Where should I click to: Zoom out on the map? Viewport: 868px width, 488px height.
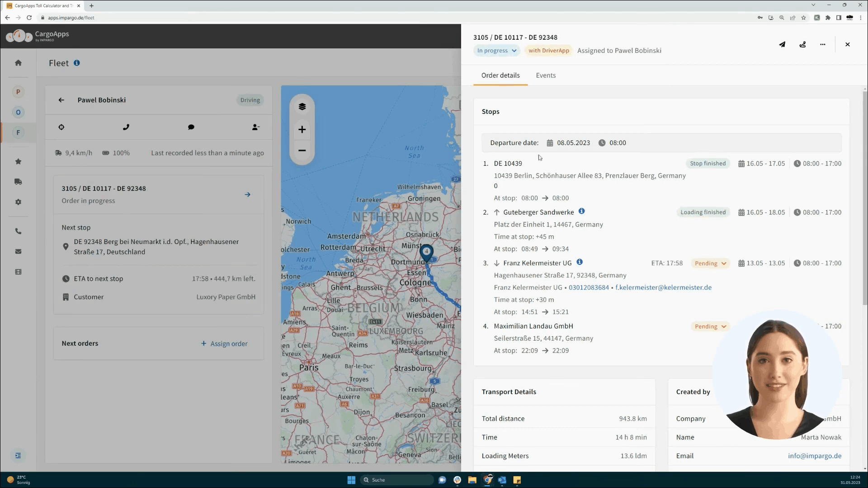tap(302, 150)
